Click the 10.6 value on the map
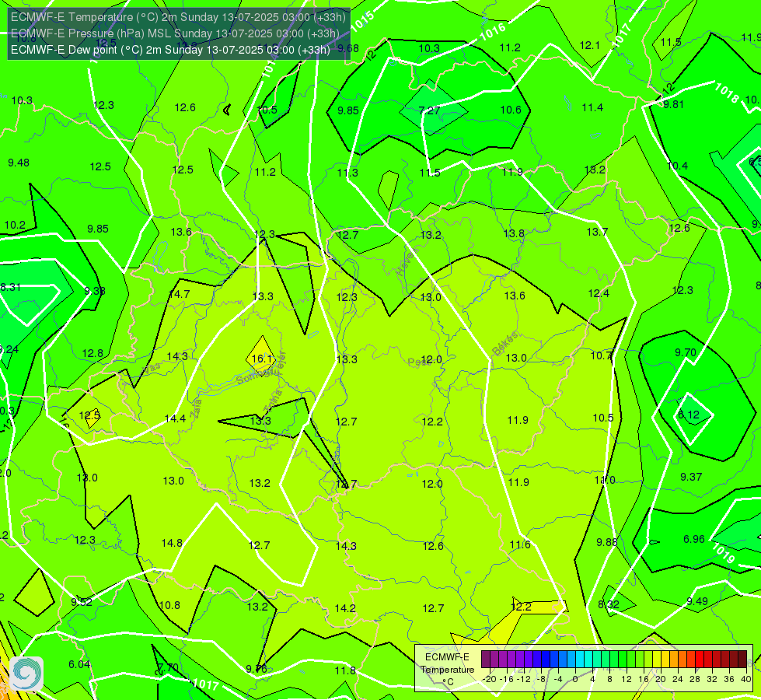This screenshot has height=700, width=761. pos(511,110)
